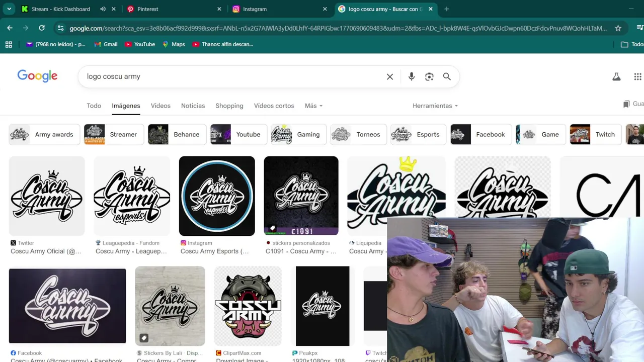The height and width of the screenshot is (362, 644).
Task: Bookmark this page with the star icon
Action: pyautogui.click(x=618, y=28)
